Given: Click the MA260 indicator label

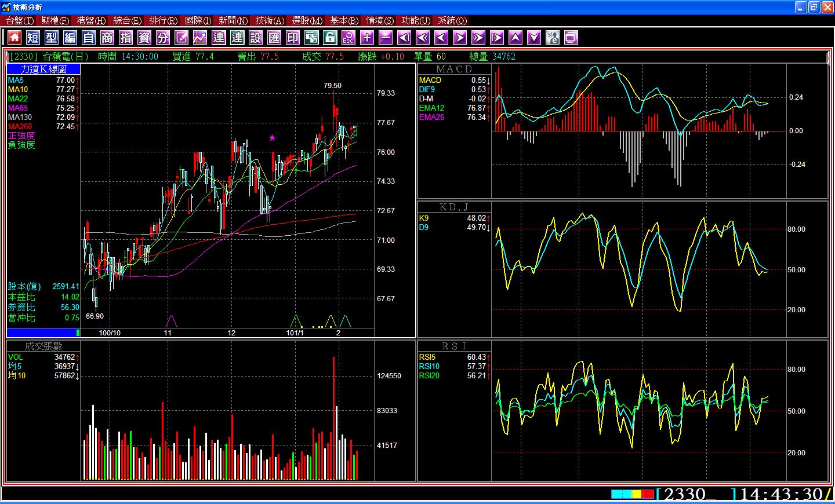Looking at the screenshot, I should [x=20, y=126].
